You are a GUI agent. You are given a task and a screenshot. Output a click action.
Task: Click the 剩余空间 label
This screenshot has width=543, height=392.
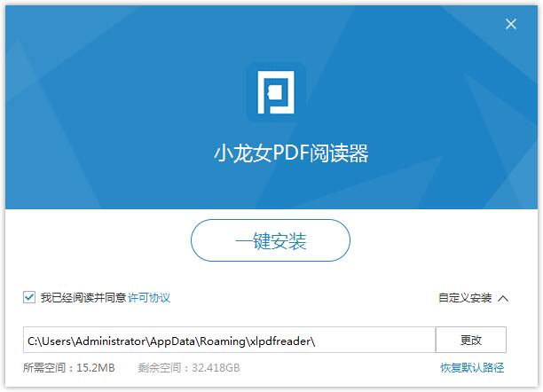pos(161,367)
